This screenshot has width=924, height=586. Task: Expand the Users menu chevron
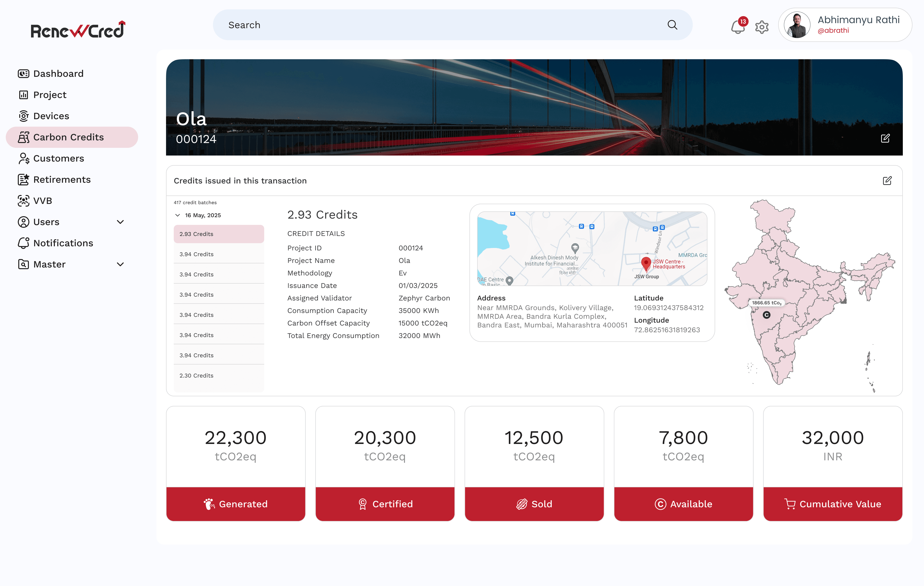tap(120, 222)
